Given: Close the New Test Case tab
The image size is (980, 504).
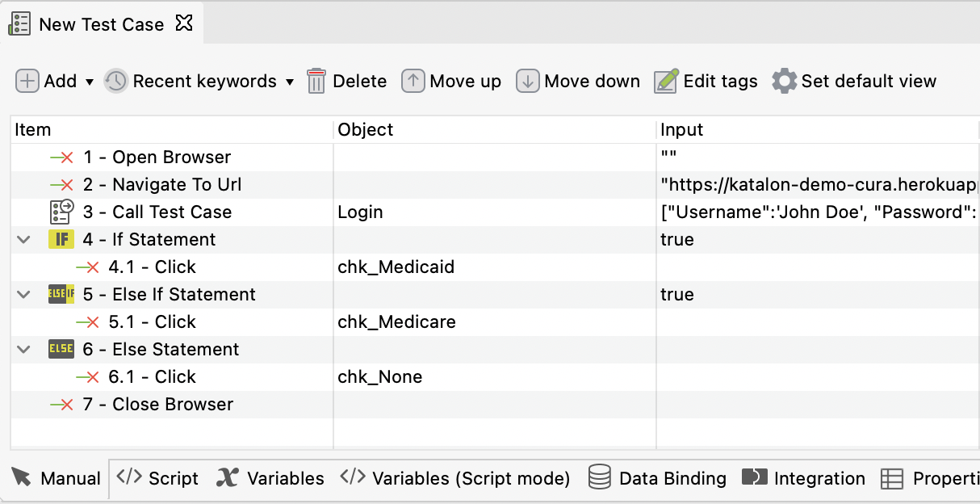Looking at the screenshot, I should (x=184, y=23).
